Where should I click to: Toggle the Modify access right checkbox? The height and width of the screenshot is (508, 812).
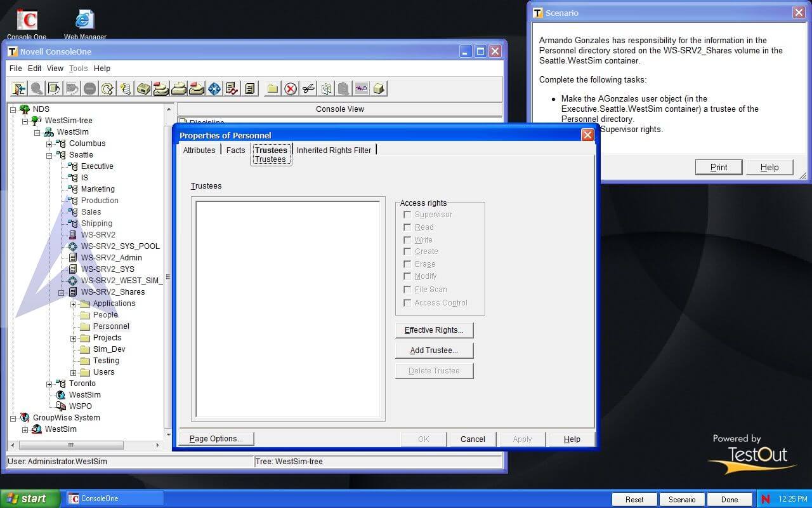407,276
